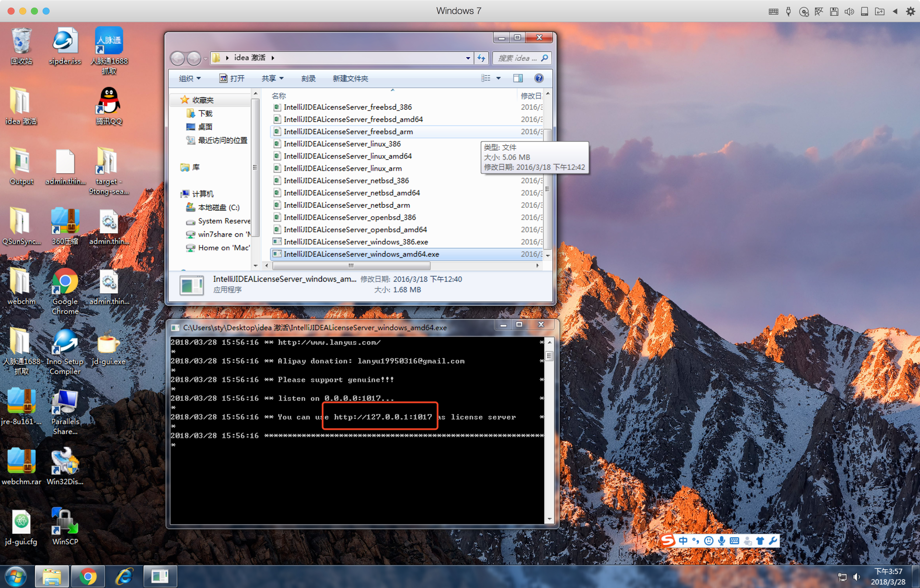This screenshot has height=588, width=920.
Task: Click 刻录 in Explorer toolbar
Action: (308, 78)
